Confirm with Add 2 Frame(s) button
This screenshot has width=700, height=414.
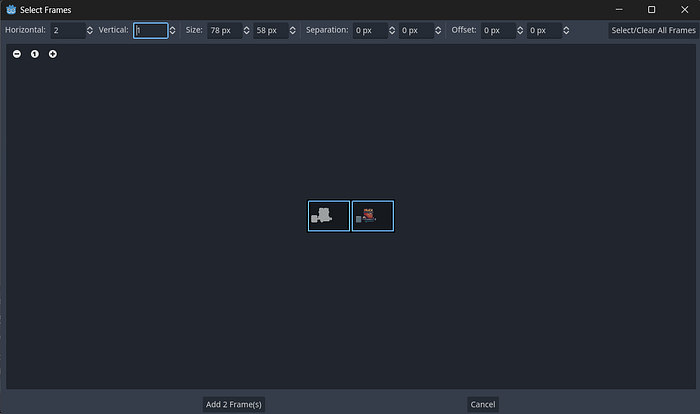tap(233, 404)
